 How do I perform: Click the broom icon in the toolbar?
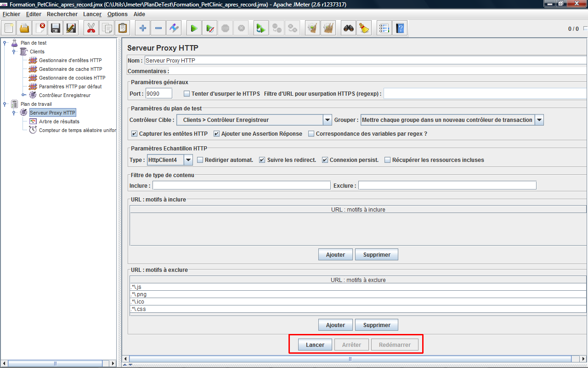[364, 29]
